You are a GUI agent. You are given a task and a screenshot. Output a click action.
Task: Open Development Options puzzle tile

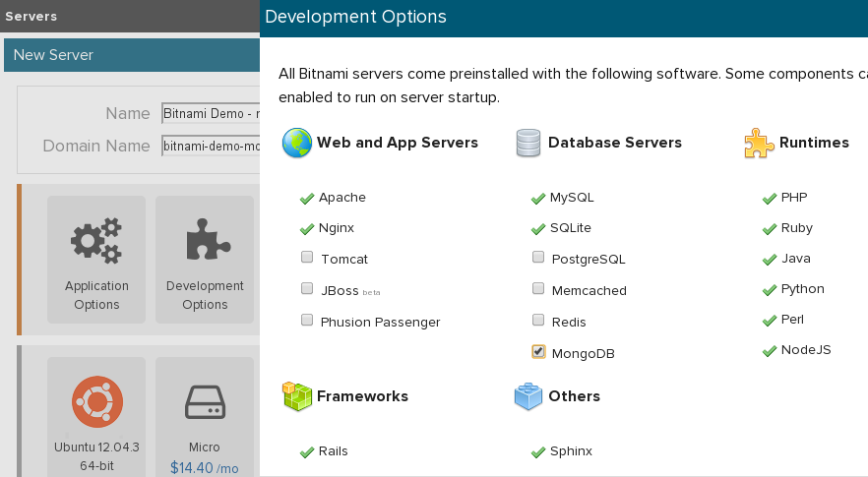(205, 260)
